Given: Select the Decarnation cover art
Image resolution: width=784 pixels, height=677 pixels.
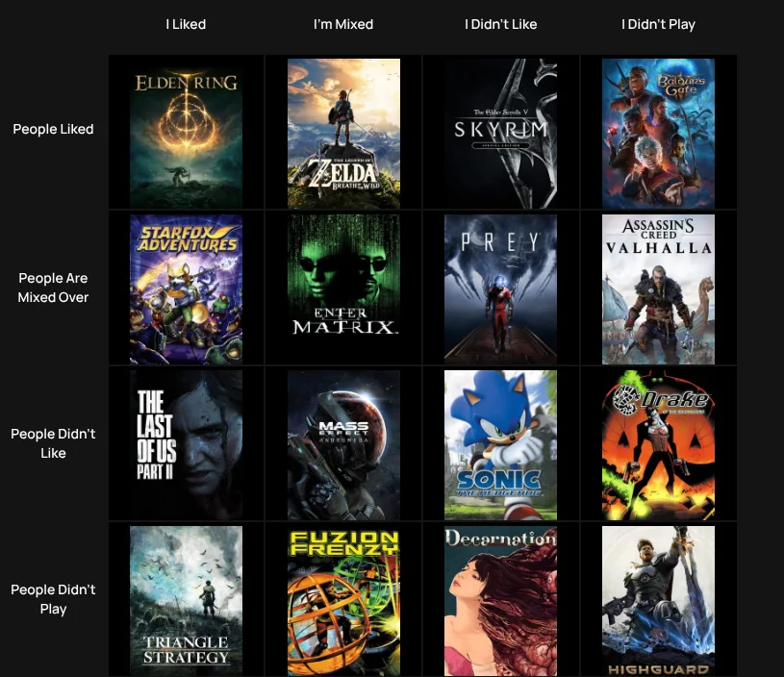Looking at the screenshot, I should coord(500,601).
